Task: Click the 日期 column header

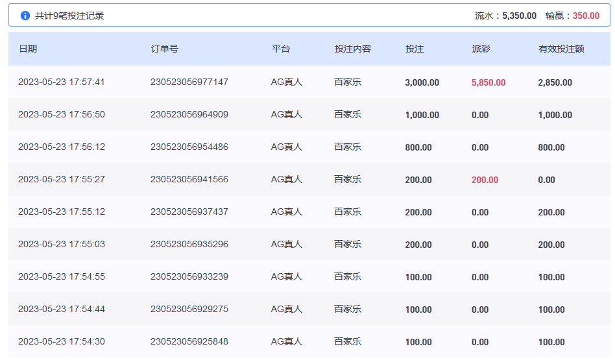Action: (28, 49)
